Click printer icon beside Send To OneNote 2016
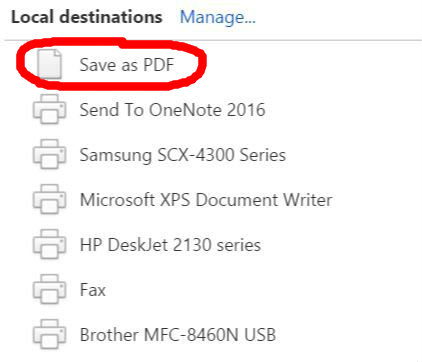 (49, 109)
